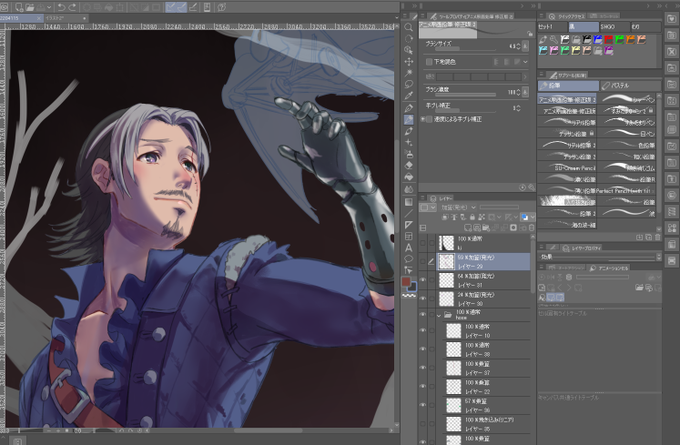Click the red foreground color swatch
Image resolution: width=680 pixels, height=445 pixels.
click(x=406, y=281)
